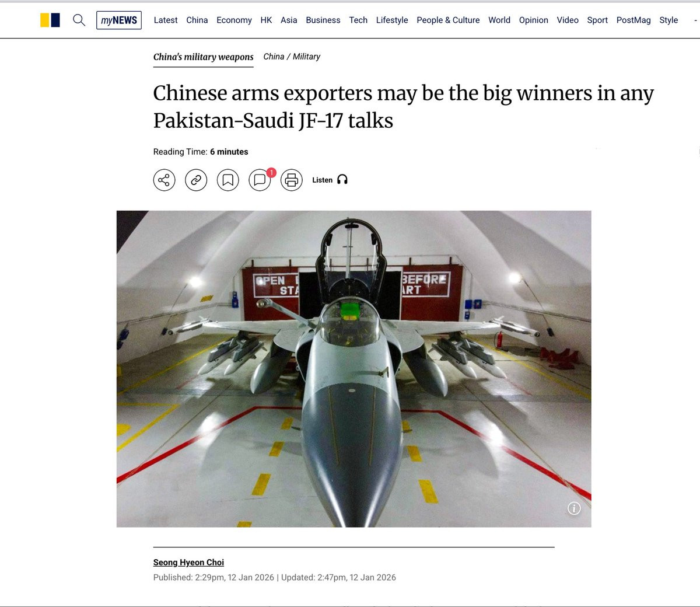700x607 pixels.
Task: Open the Opinion section
Action: 534,20
